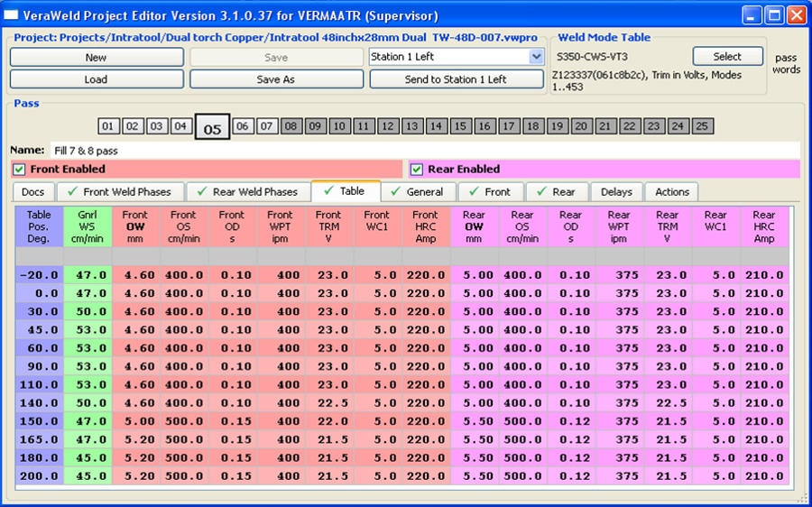Screen dimensions: 812x507
Task: Select Rear TRM cell 22.5 in 140.0 row
Action: tap(668, 403)
